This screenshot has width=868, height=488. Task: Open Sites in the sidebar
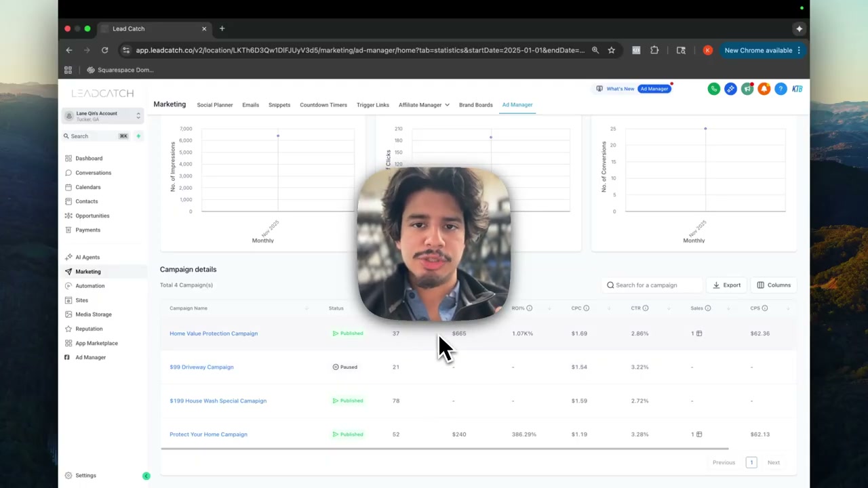tap(81, 300)
